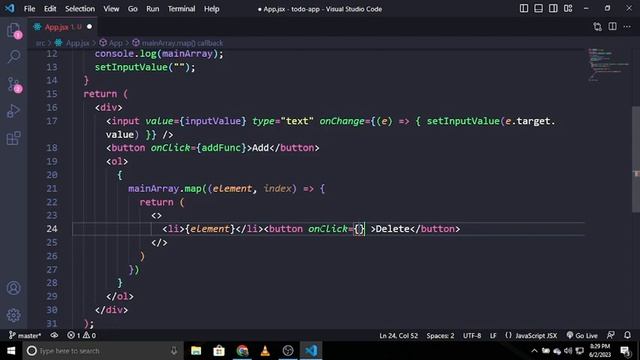The width and height of the screenshot is (640, 360).
Task: Click the VS Code taskbar icon
Action: pos(311,351)
